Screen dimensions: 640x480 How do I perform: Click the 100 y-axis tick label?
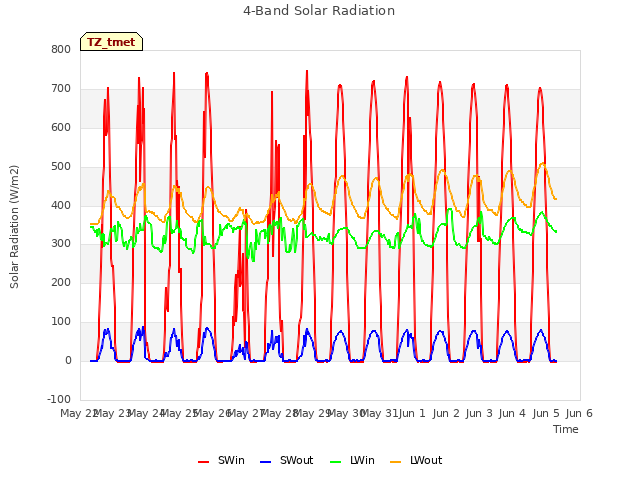[x=61, y=322]
